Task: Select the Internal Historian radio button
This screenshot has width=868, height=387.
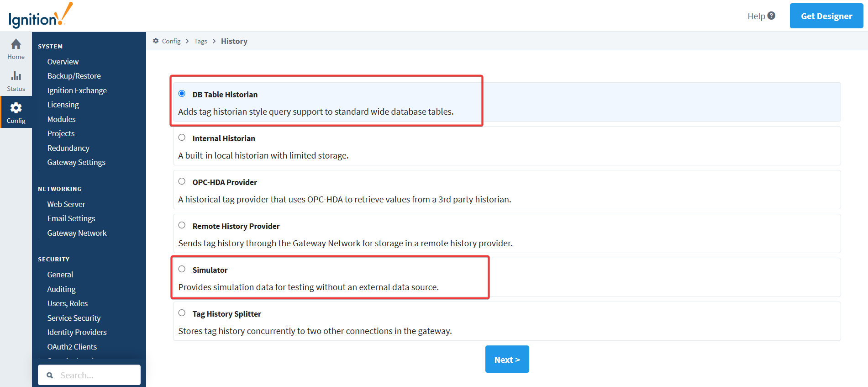Action: pos(182,138)
